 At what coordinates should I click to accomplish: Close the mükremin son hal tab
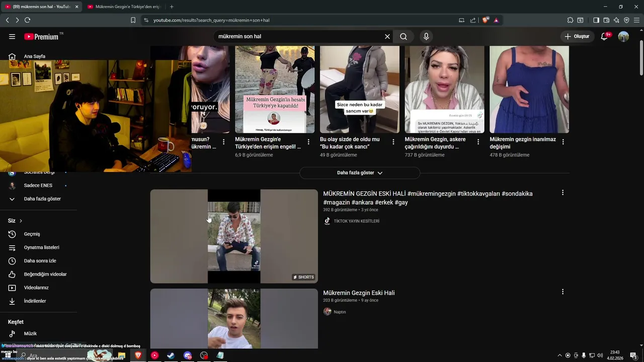(x=77, y=7)
